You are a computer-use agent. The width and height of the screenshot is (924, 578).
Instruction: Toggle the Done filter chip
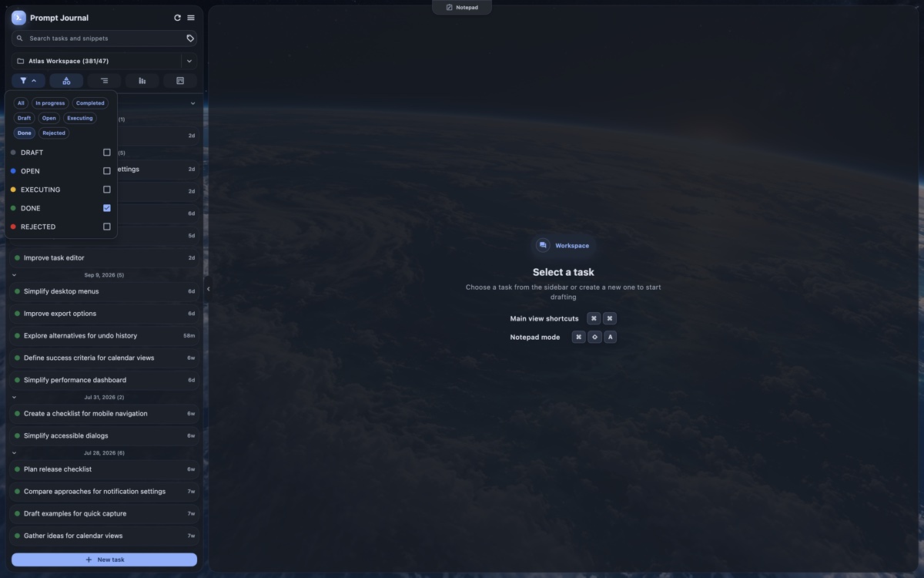tap(25, 133)
